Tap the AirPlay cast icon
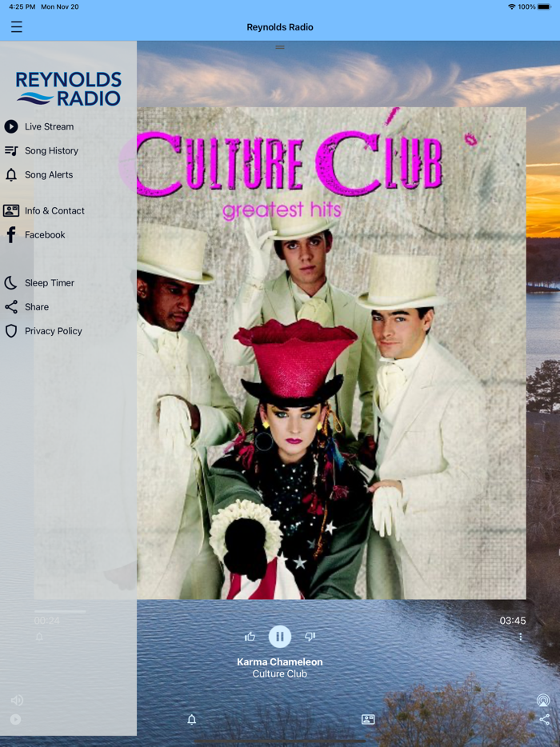The height and width of the screenshot is (747, 560). (x=543, y=700)
